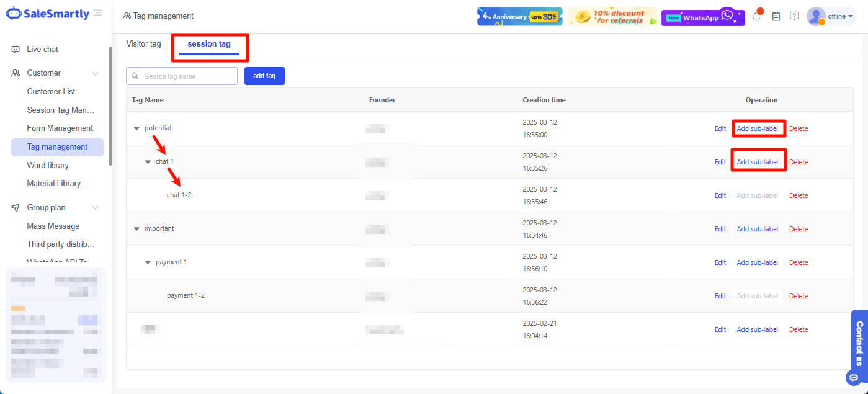Collapse the 'payment 1' tag row
This screenshot has width=868, height=394.
point(148,262)
